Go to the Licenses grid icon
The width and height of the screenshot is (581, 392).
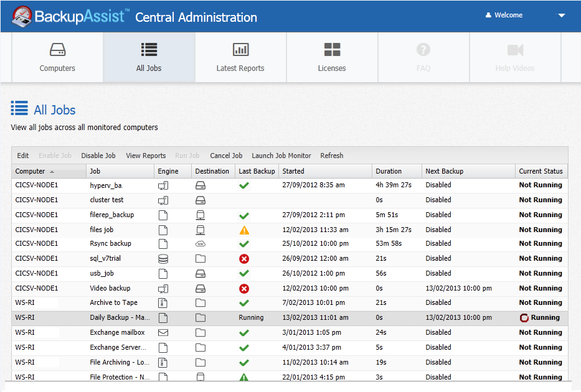[332, 50]
